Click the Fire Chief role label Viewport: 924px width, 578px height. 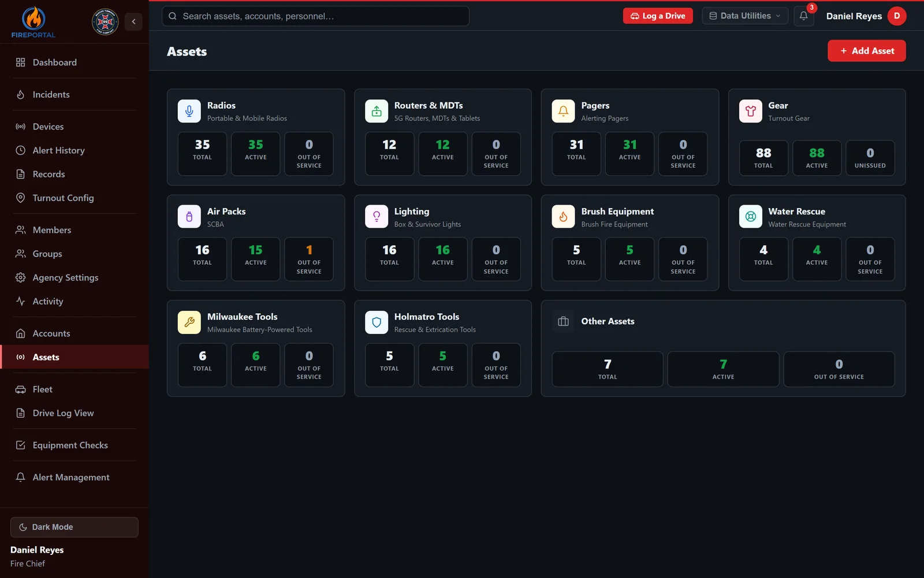point(28,564)
